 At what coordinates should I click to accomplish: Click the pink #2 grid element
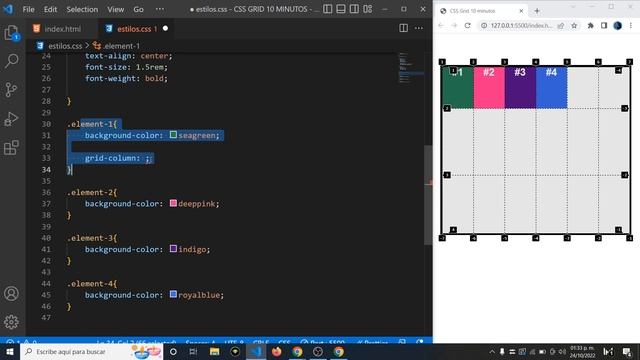click(489, 87)
